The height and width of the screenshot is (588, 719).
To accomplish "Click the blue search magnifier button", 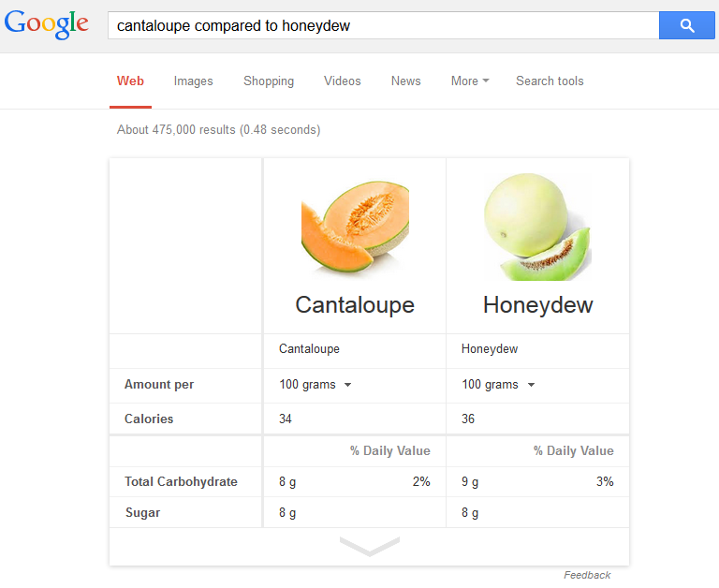I will click(x=687, y=25).
